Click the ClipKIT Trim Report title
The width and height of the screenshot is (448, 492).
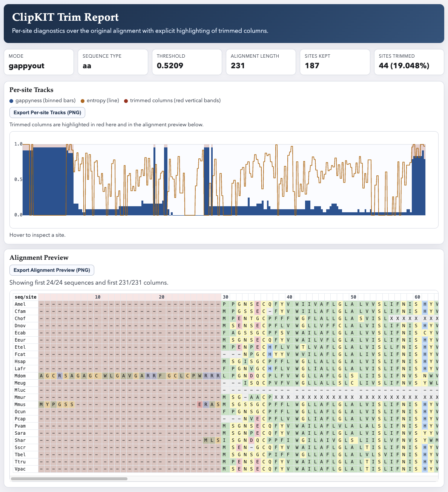tap(65, 17)
